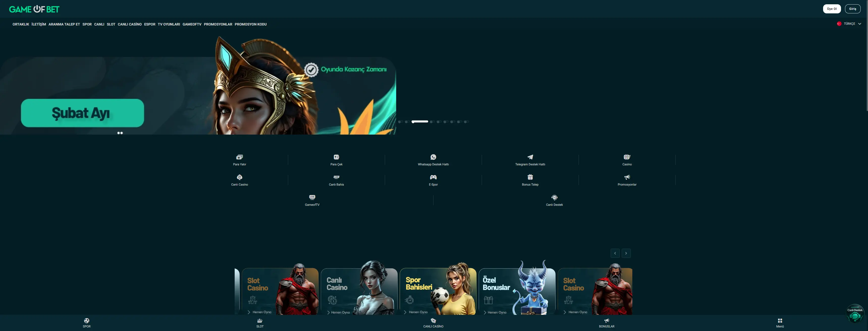The height and width of the screenshot is (331, 868).
Task: Open the Whatsapp Destek Hattı icon
Action: pyautogui.click(x=433, y=157)
